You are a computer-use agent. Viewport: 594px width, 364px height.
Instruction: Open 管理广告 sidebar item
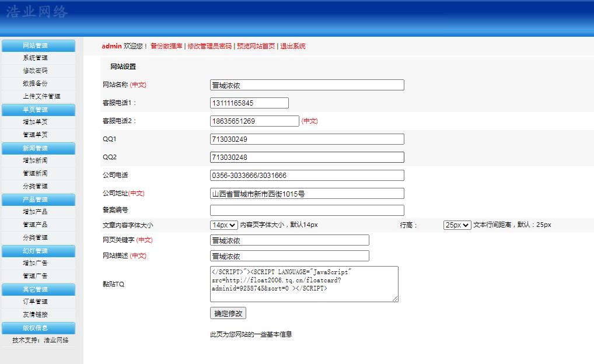[35, 276]
